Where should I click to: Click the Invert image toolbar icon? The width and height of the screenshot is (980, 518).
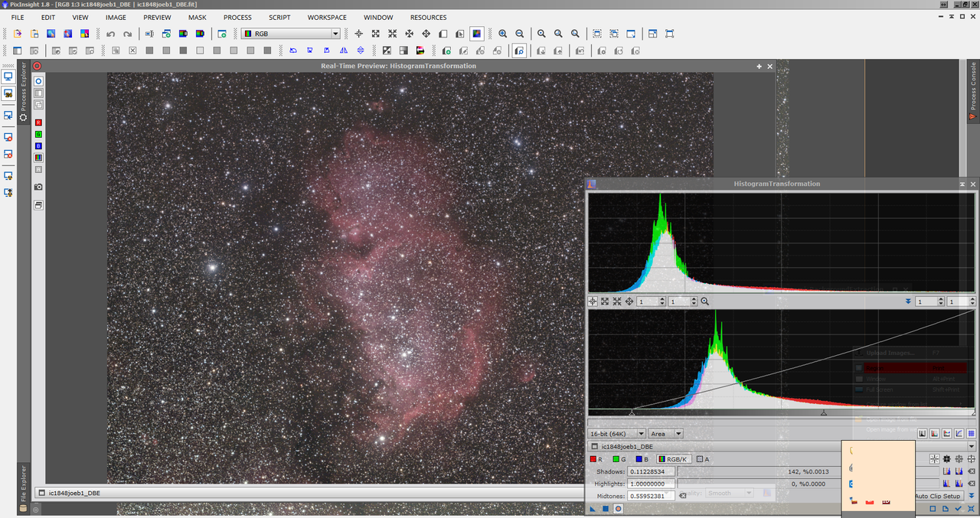pos(387,50)
